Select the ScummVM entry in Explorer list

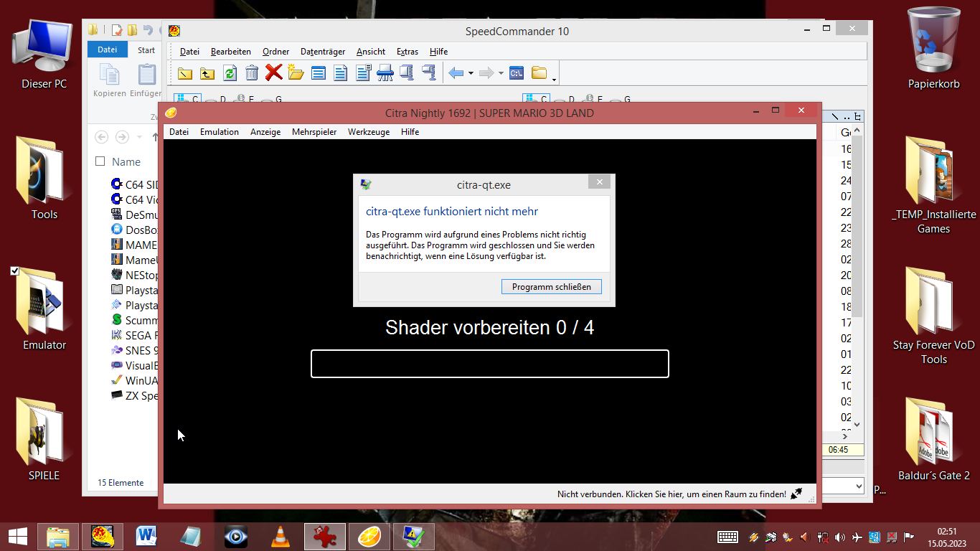pyautogui.click(x=134, y=320)
